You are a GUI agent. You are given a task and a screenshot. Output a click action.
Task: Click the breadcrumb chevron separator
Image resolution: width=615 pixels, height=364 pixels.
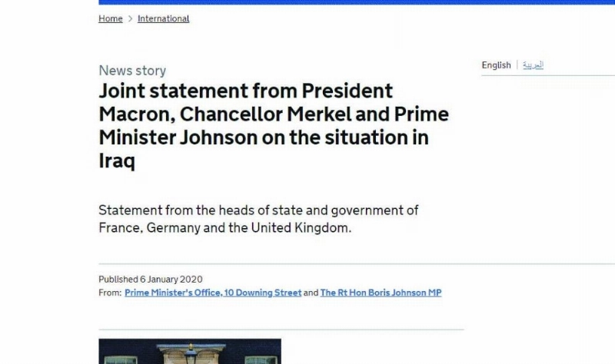pos(130,18)
